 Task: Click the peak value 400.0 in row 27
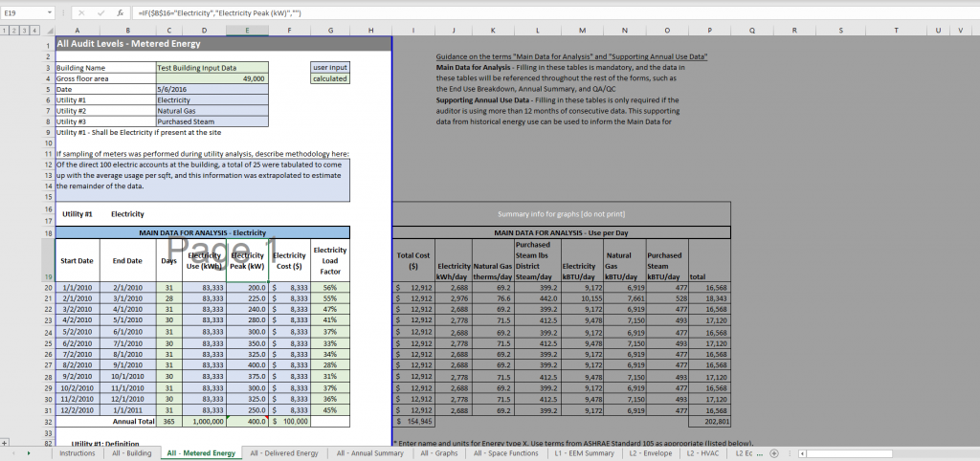pos(248,364)
